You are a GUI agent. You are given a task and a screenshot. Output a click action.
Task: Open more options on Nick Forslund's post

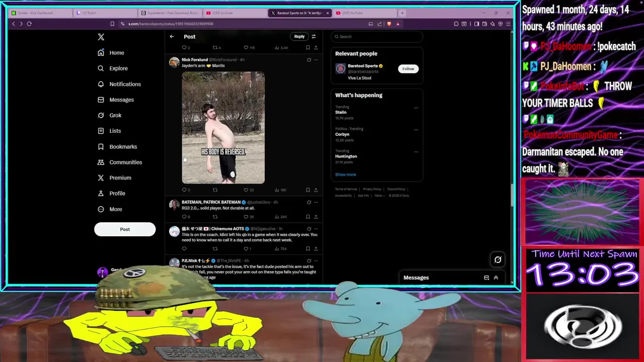(315, 60)
